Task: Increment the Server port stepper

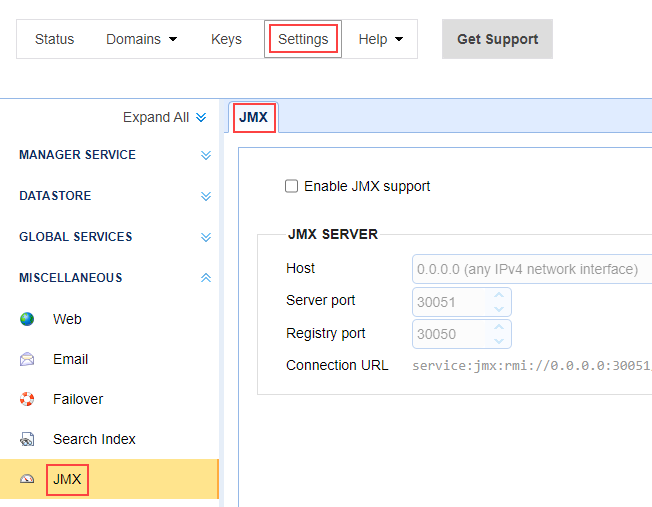Action: click(500, 295)
